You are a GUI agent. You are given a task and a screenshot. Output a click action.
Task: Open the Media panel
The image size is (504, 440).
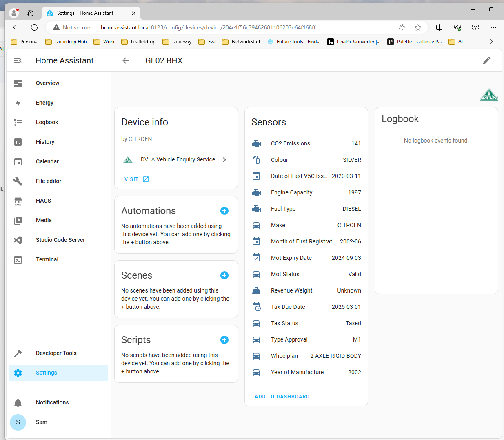59,220
